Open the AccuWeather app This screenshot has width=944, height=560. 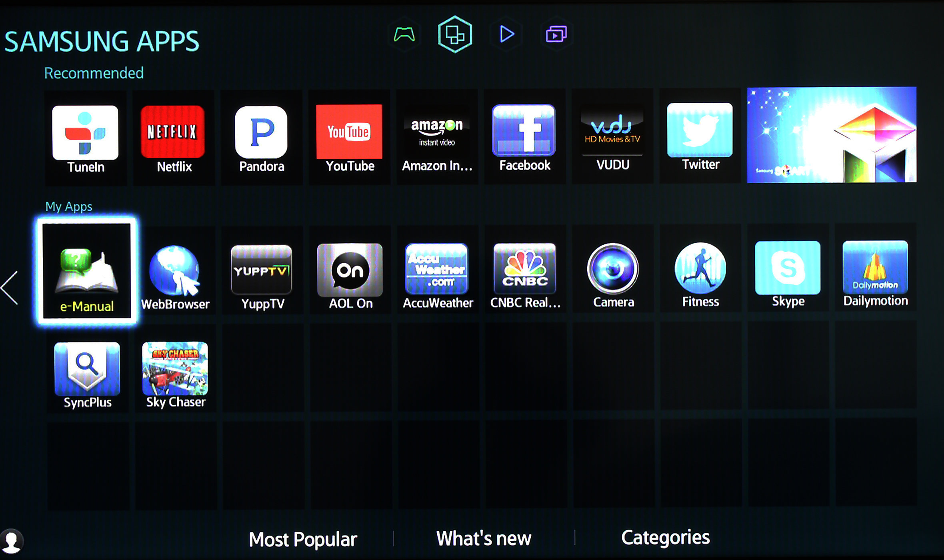tap(438, 270)
